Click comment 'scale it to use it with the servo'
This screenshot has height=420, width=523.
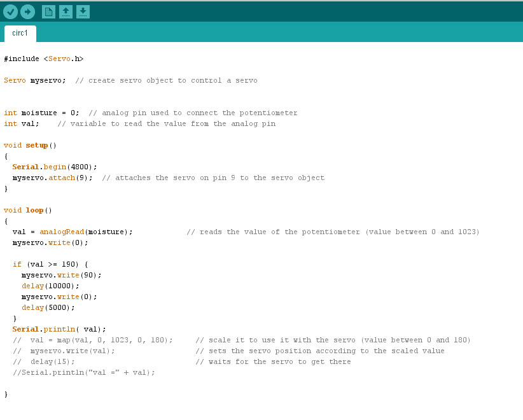(282, 340)
